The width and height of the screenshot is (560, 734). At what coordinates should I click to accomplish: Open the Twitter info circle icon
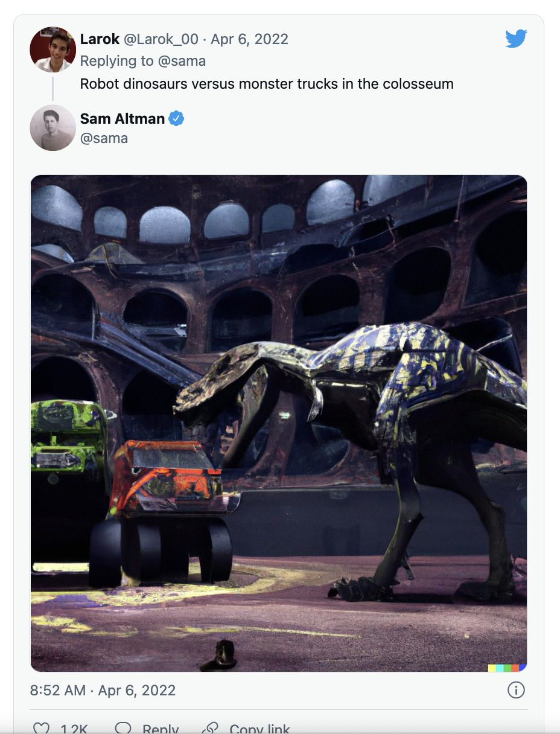coord(516,690)
